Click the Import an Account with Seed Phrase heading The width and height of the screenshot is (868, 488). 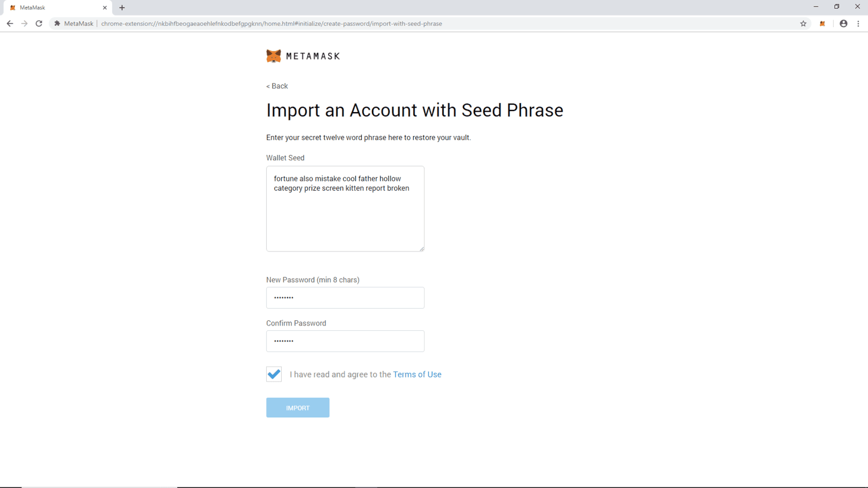[x=414, y=110]
